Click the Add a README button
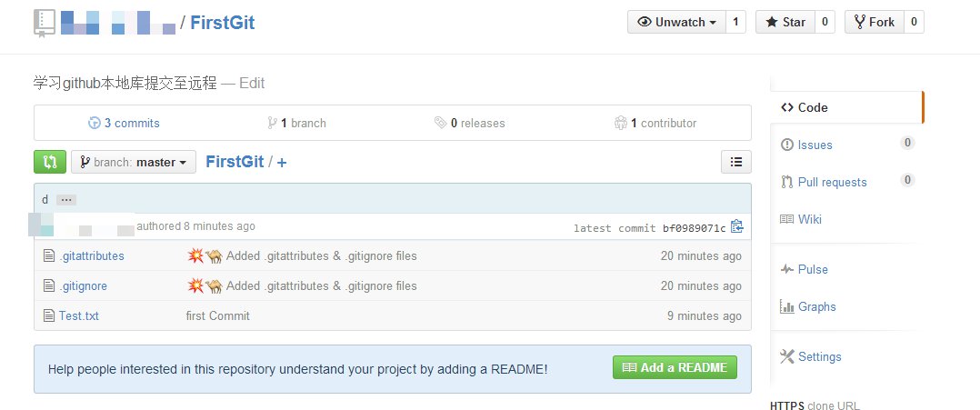Image resolution: width=980 pixels, height=410 pixels. point(675,367)
